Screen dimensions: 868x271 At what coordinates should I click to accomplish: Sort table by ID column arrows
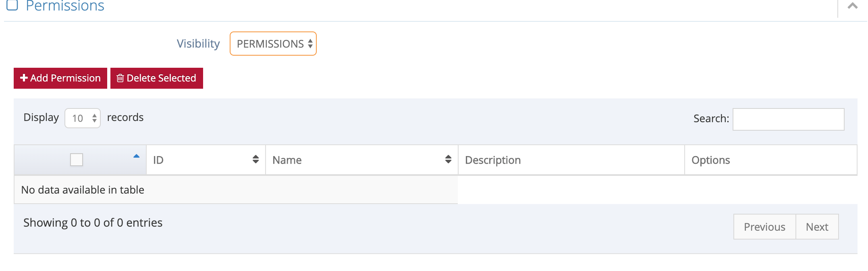tap(255, 160)
